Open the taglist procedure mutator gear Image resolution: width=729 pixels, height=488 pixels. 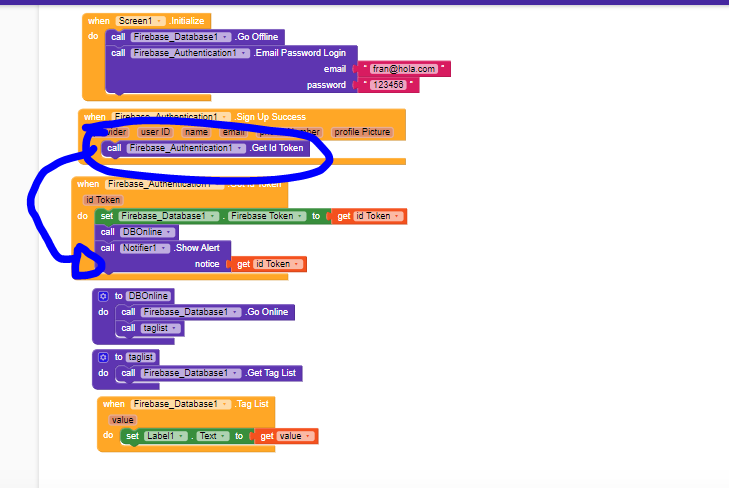point(103,357)
